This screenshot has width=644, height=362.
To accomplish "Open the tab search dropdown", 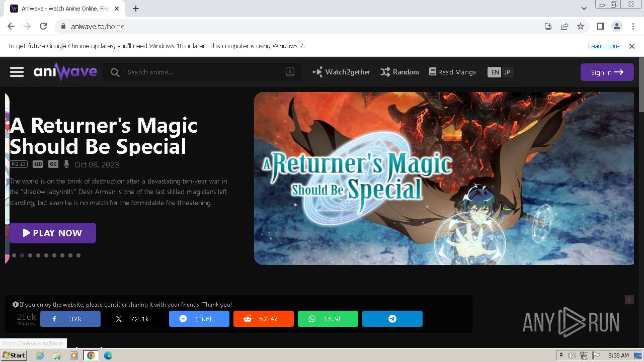I will coord(584,9).
